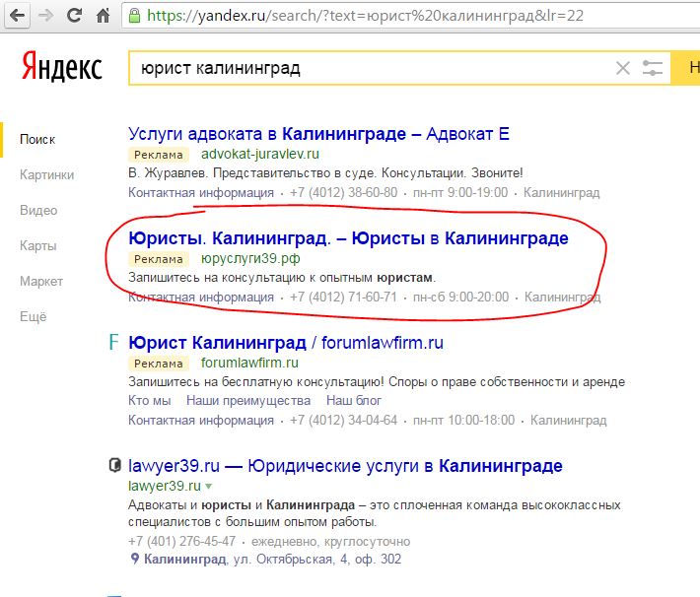Click the Яндекс logo
The width and height of the screenshot is (700, 597).
pos(61,67)
